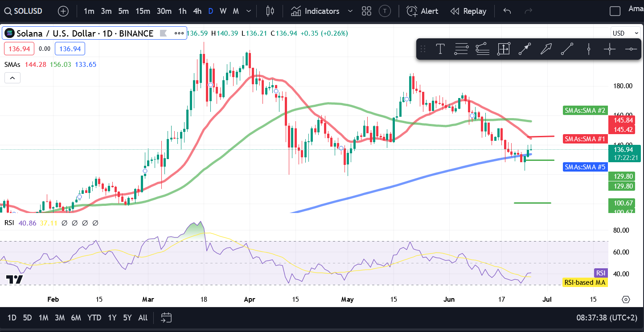The width and height of the screenshot is (644, 332).
Task: Set the chart range to 5Y
Action: [x=127, y=318]
